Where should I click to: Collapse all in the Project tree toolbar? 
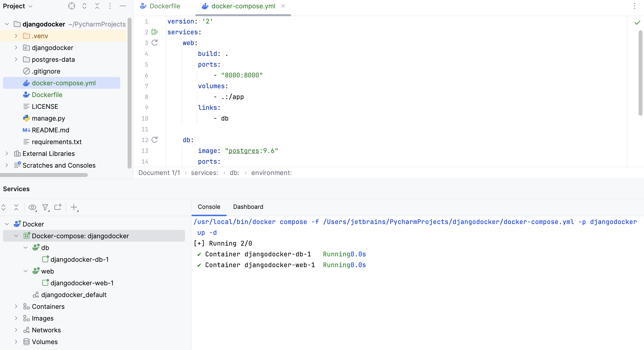pyautogui.click(x=97, y=6)
